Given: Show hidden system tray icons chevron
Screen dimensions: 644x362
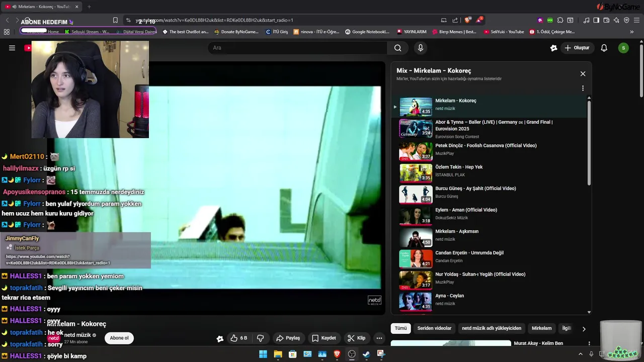Looking at the screenshot, I should point(582,354).
